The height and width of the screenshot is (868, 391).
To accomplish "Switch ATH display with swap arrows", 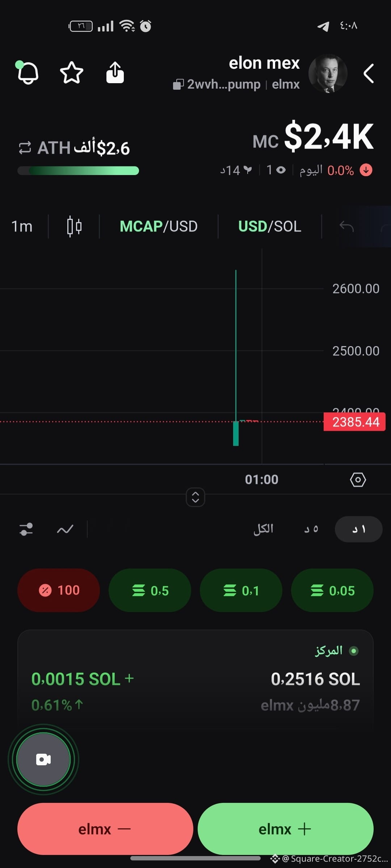I will pos(25,148).
